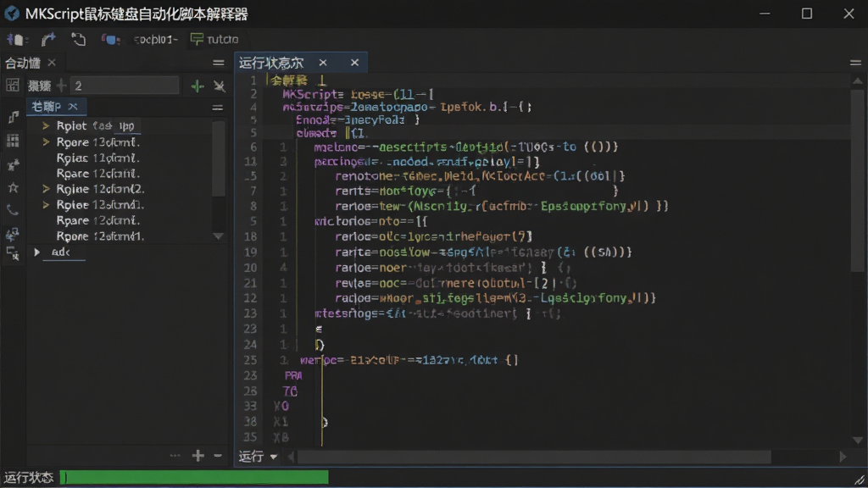Click the editor horizontal scrollbar thumb
Image resolution: width=868 pixels, height=488 pixels.
[534, 457]
